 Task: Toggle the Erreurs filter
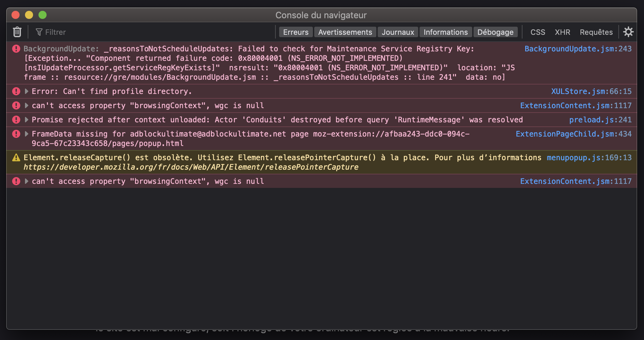coord(296,32)
